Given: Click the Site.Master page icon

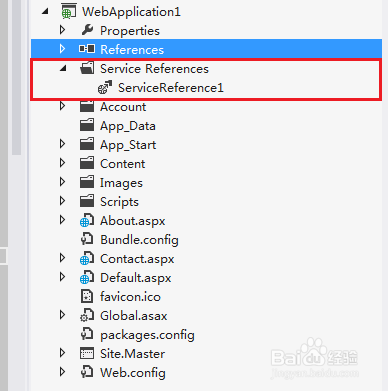Looking at the screenshot, I should pyautogui.click(x=87, y=353).
